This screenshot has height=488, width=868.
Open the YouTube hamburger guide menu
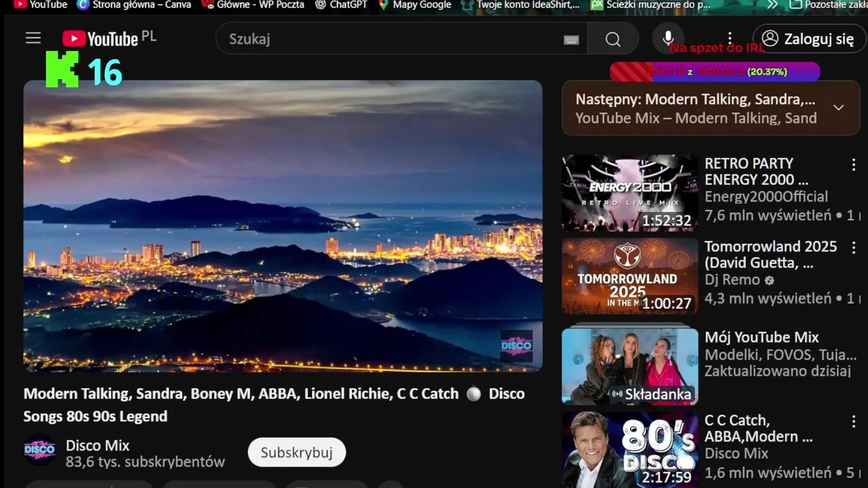pyautogui.click(x=33, y=39)
